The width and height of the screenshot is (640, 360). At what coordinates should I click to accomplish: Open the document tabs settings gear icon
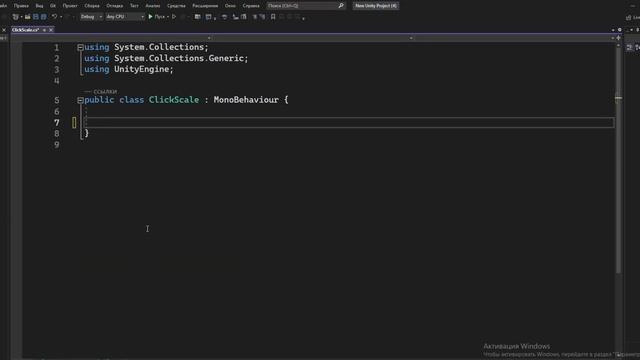click(620, 30)
